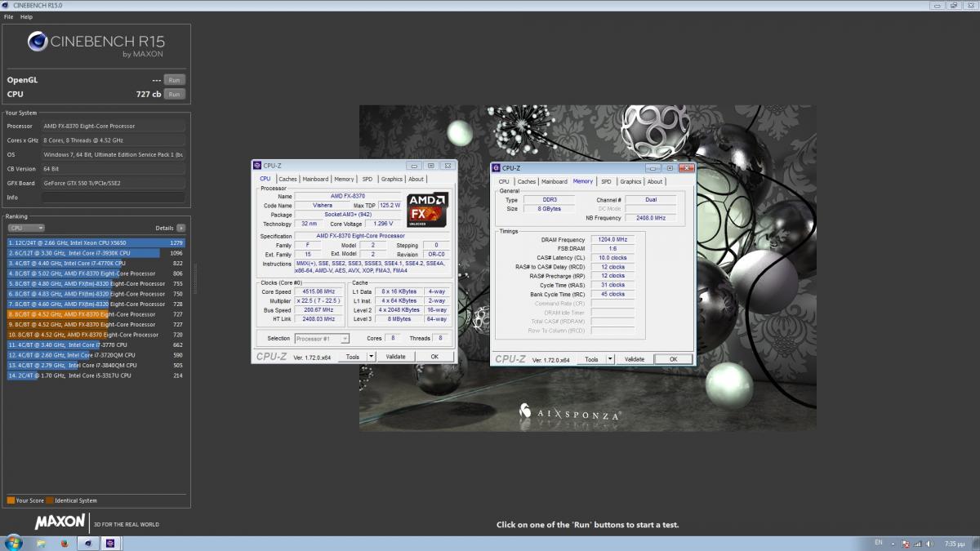Open the Caches tab in the CPU-Z Memory window
Viewport: 980px width, 551px height.
[x=527, y=181]
